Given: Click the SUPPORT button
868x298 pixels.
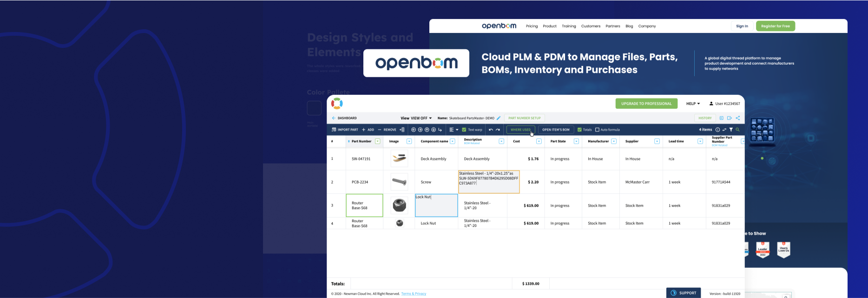Looking at the screenshot, I should [684, 293].
